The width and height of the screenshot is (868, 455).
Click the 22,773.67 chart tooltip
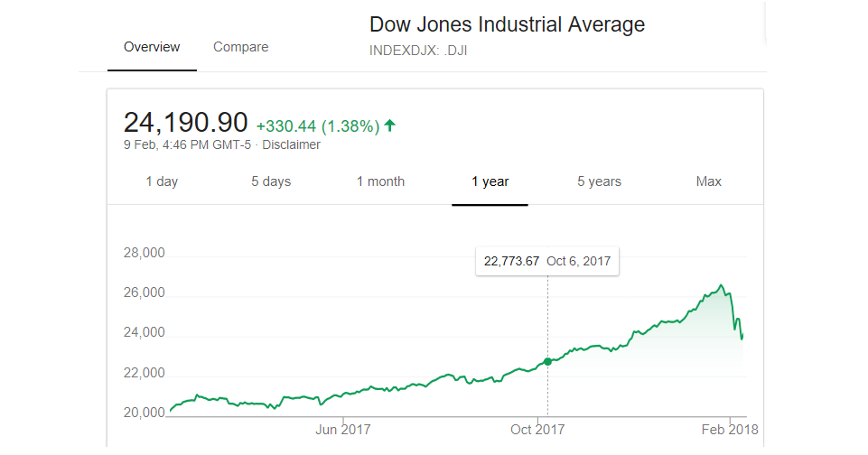click(x=547, y=261)
